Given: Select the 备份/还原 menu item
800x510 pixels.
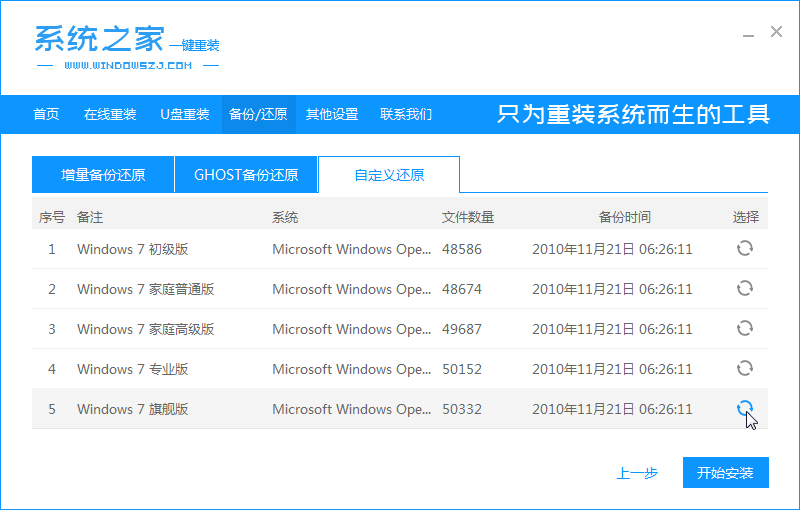Looking at the screenshot, I should tap(258, 114).
